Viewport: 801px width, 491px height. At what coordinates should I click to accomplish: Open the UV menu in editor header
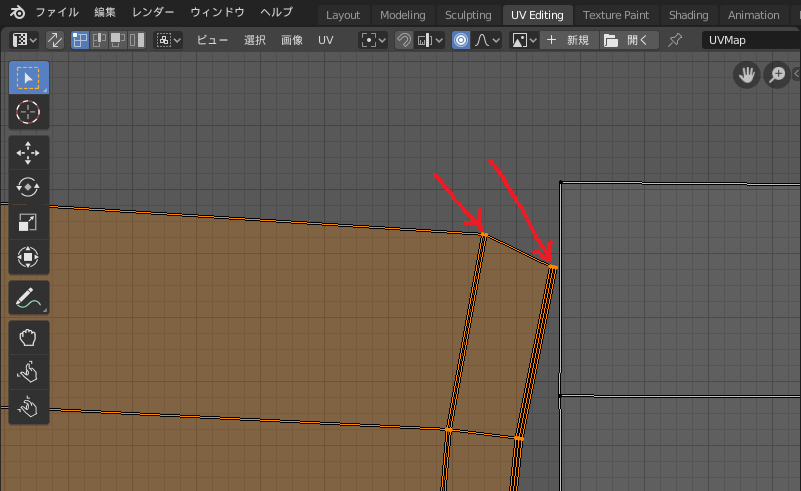point(325,40)
